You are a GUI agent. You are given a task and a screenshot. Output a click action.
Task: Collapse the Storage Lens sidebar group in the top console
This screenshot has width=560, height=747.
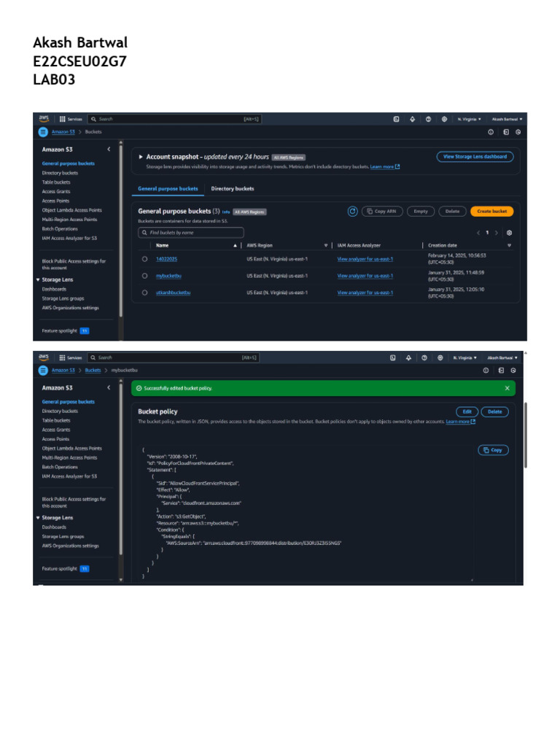(x=38, y=279)
